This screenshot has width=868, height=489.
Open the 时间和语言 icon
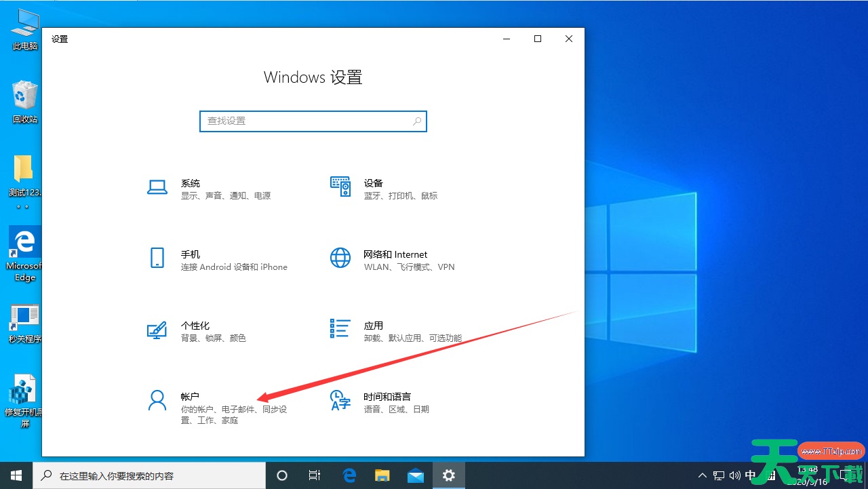click(x=340, y=400)
